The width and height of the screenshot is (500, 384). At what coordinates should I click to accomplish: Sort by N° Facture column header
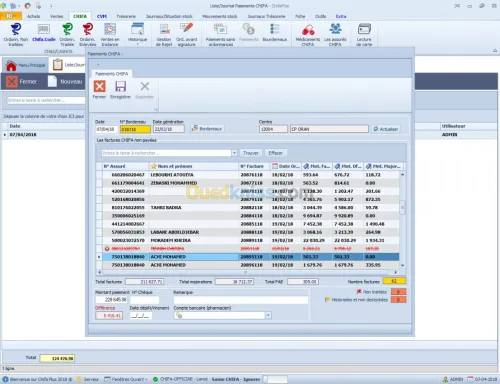[254, 166]
